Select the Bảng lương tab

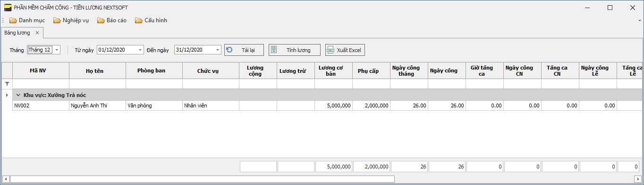click(x=17, y=33)
